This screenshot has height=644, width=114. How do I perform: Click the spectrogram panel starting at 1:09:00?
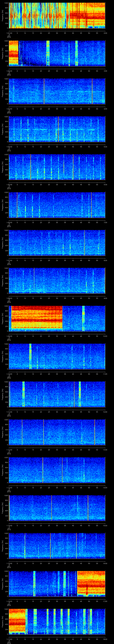tap(57, 318)
